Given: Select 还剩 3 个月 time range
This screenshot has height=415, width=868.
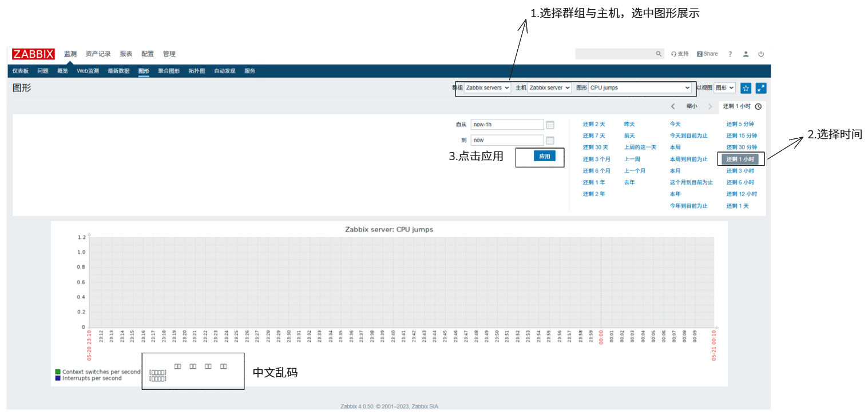Looking at the screenshot, I should 597,159.
